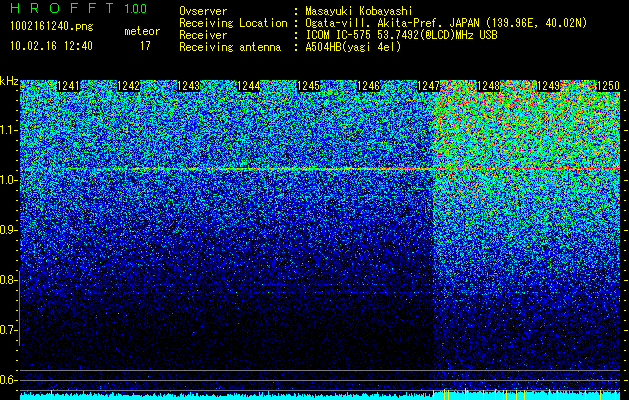Click the 1.1 frequency axis label
Viewport: 629px width, 400px height.
(9, 130)
